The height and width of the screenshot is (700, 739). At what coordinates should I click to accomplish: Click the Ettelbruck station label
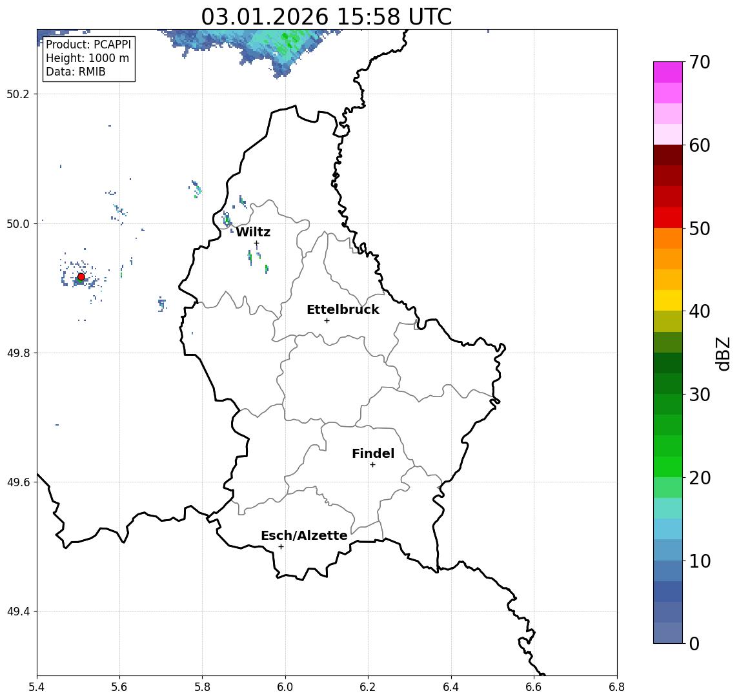click(x=343, y=309)
